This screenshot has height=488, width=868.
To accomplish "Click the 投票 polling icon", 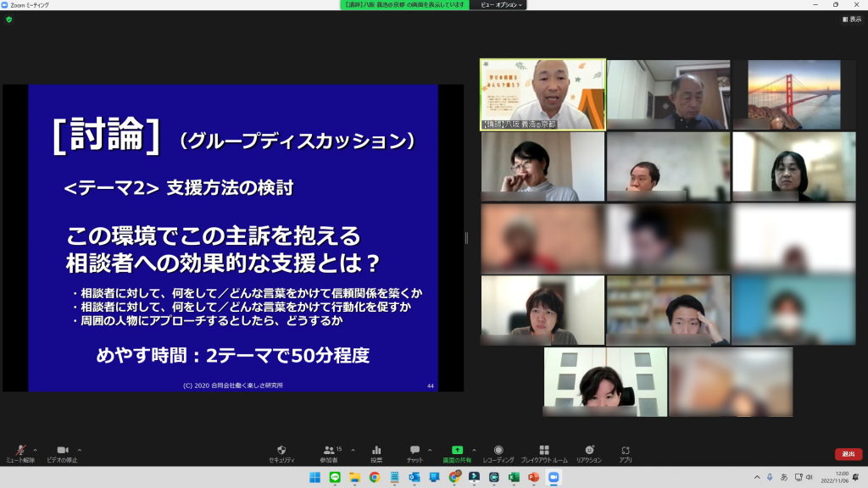I will tap(376, 451).
